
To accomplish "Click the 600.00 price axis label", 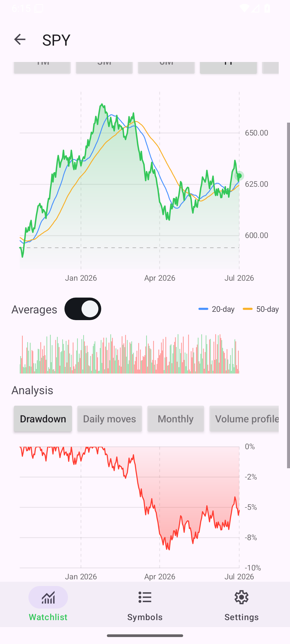I will (x=256, y=235).
